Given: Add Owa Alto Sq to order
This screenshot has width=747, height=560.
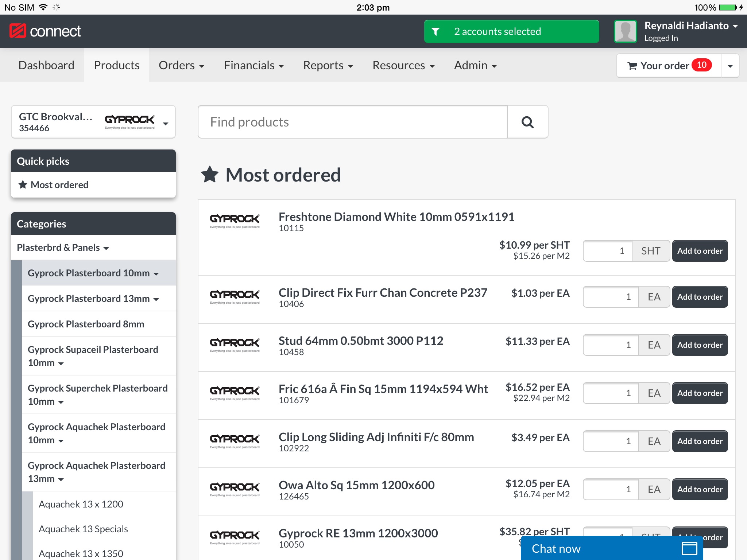Looking at the screenshot, I should (x=700, y=489).
